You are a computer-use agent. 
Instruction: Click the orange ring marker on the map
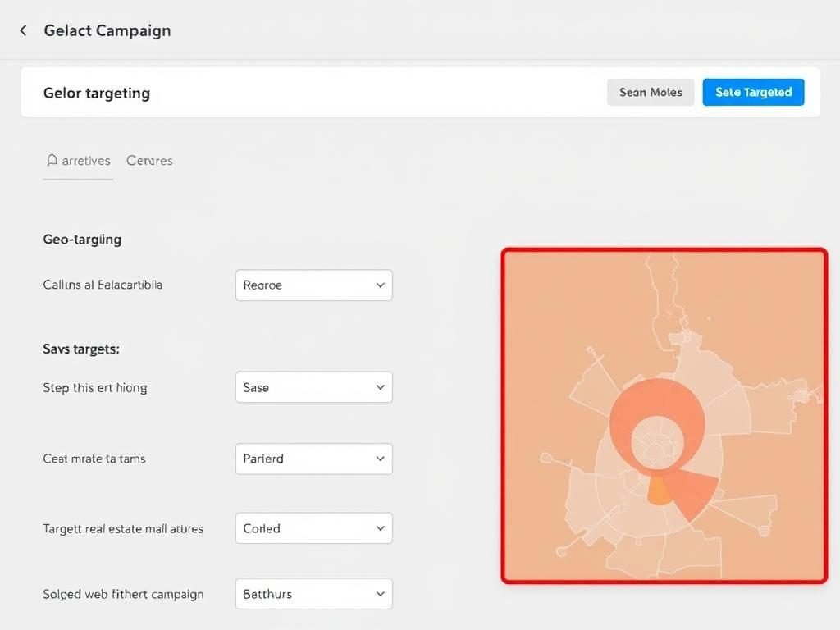point(657,427)
